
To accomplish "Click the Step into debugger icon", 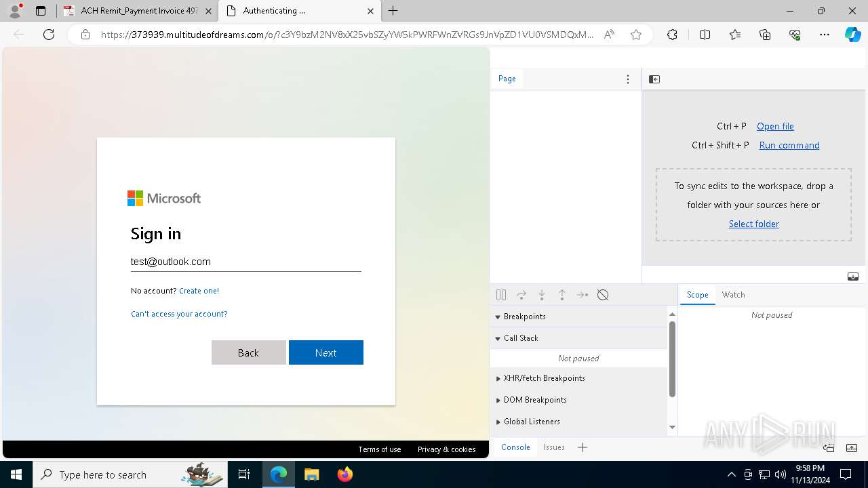I will tap(542, 295).
